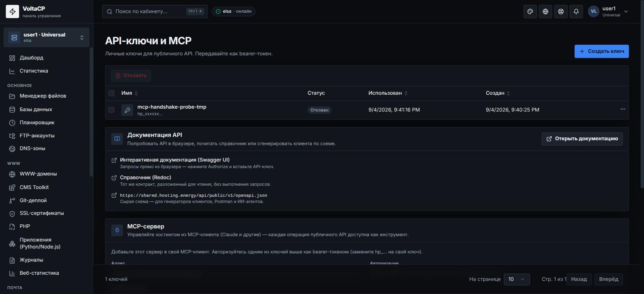The width and height of the screenshot is (644, 294).
Task: Open Базы данных section
Action: [x=46, y=109]
